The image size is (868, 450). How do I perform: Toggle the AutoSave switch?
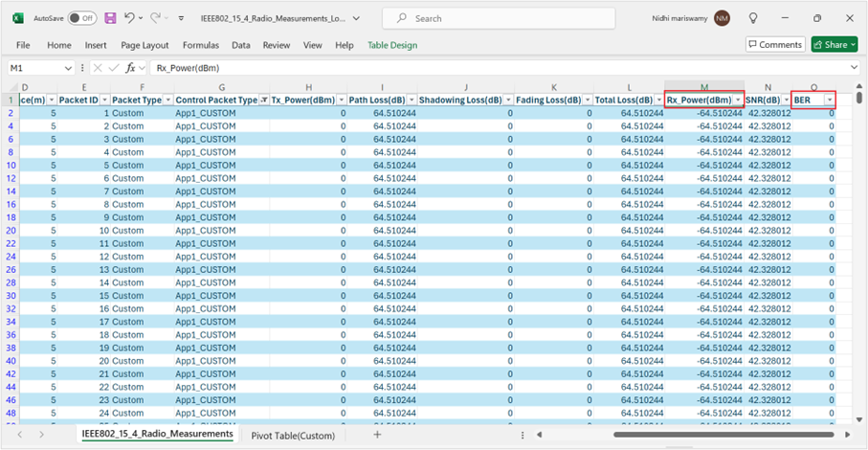[82, 18]
